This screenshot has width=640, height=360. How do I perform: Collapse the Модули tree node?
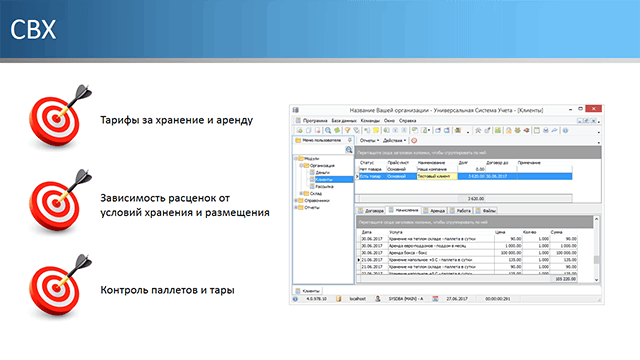296,158
